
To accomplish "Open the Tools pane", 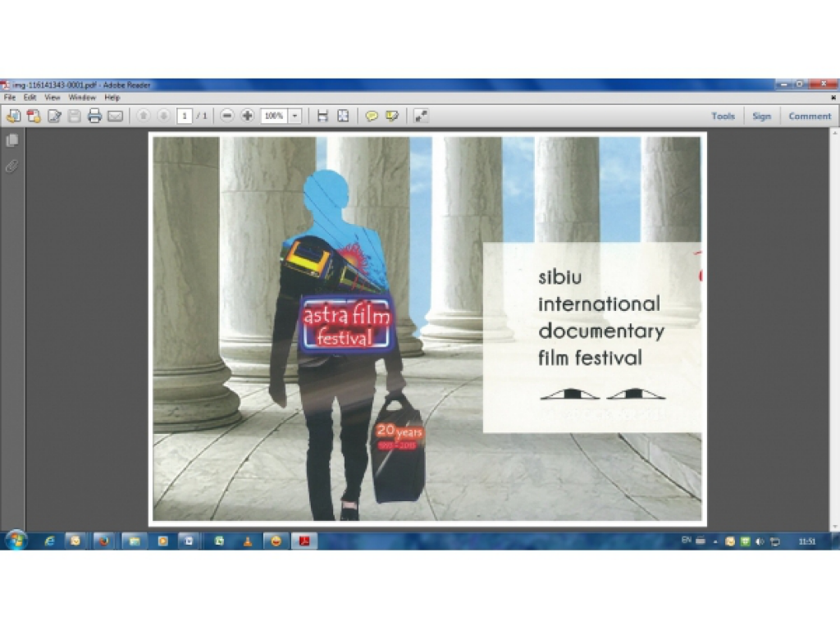I will (x=724, y=116).
